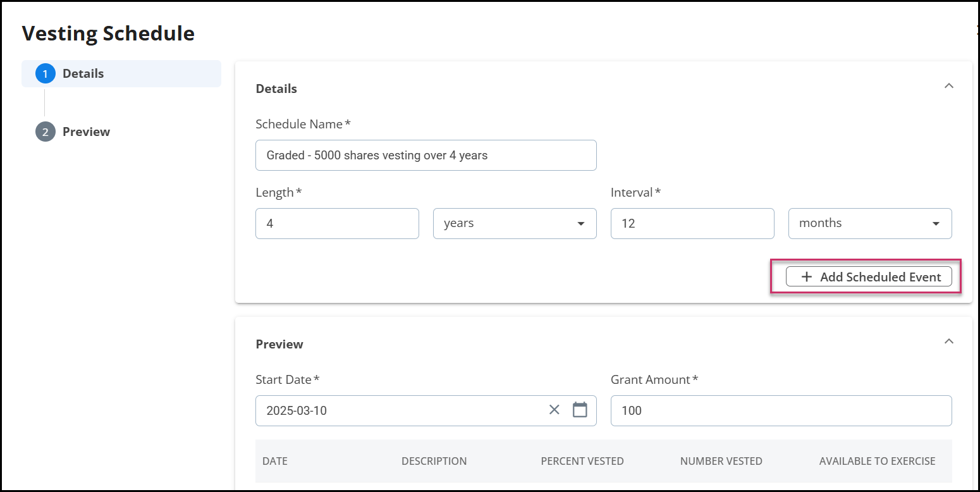Focus the Schedule Name text field
This screenshot has height=492, width=980.
(x=426, y=155)
